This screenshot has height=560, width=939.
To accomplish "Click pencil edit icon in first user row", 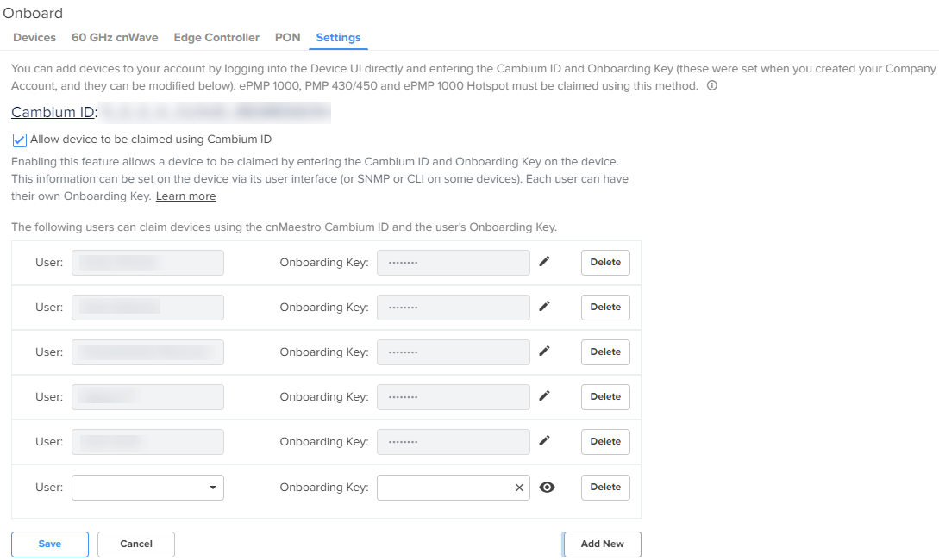I will [x=544, y=262].
